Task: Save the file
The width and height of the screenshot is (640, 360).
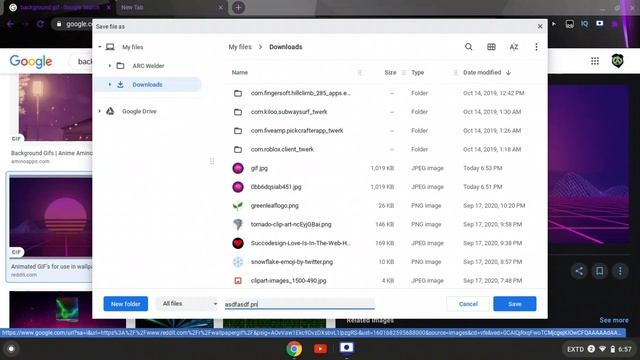Action: coord(515,304)
